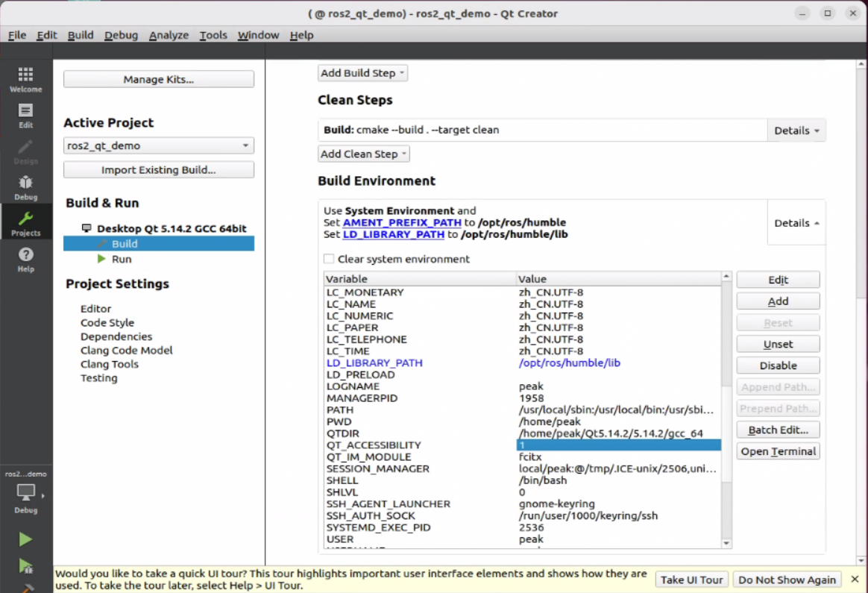Image resolution: width=868 pixels, height=593 pixels.
Task: Open Code Style settings
Action: click(x=107, y=322)
